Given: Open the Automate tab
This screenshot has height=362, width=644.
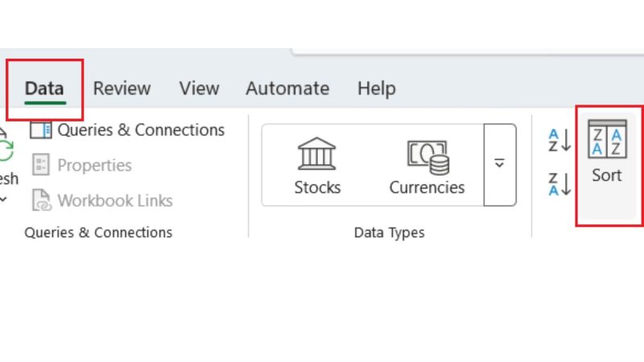Looking at the screenshot, I should (x=287, y=88).
